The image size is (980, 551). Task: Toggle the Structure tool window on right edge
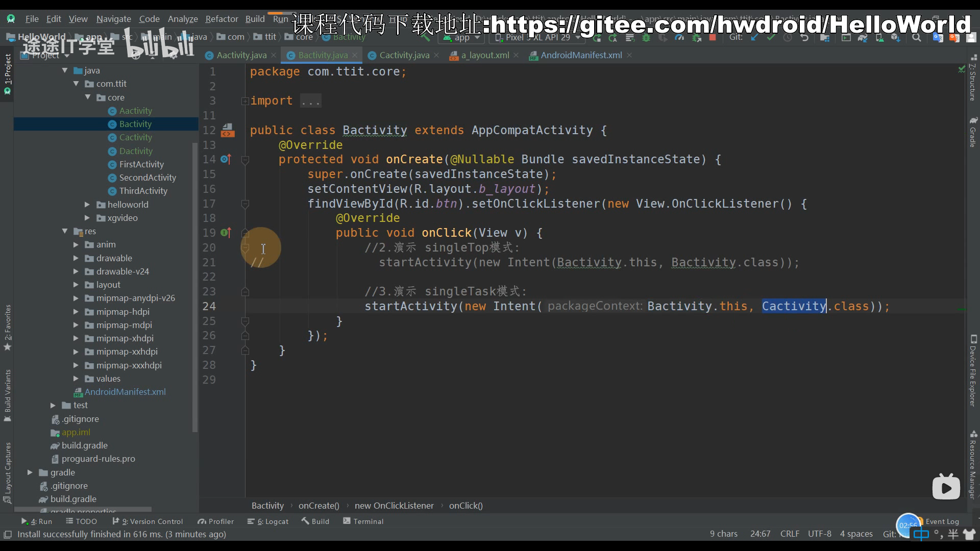(972, 79)
